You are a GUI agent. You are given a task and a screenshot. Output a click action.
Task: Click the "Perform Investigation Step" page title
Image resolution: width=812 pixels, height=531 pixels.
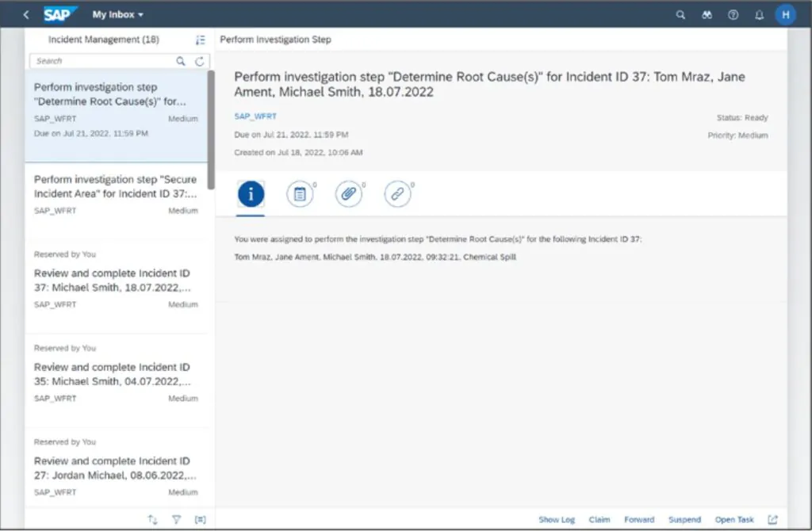pos(275,40)
